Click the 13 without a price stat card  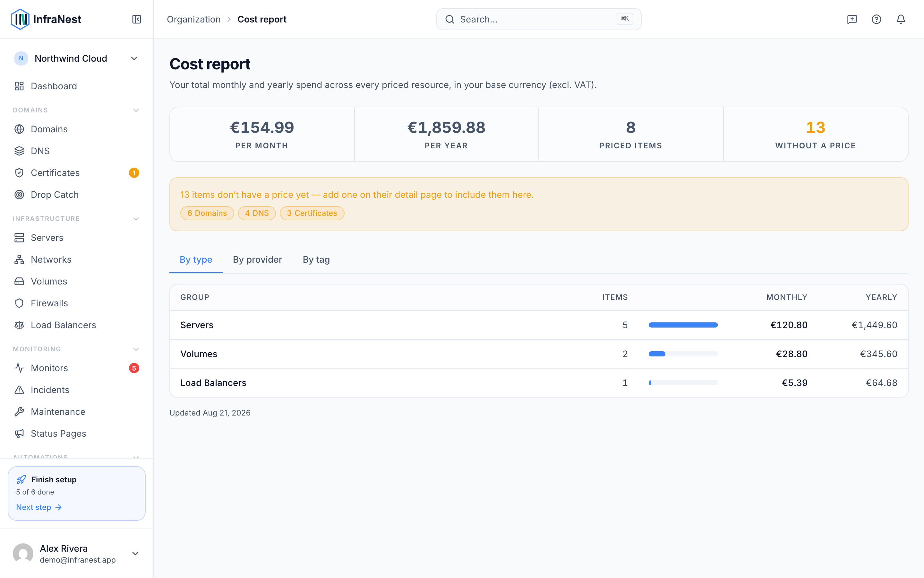point(816,134)
